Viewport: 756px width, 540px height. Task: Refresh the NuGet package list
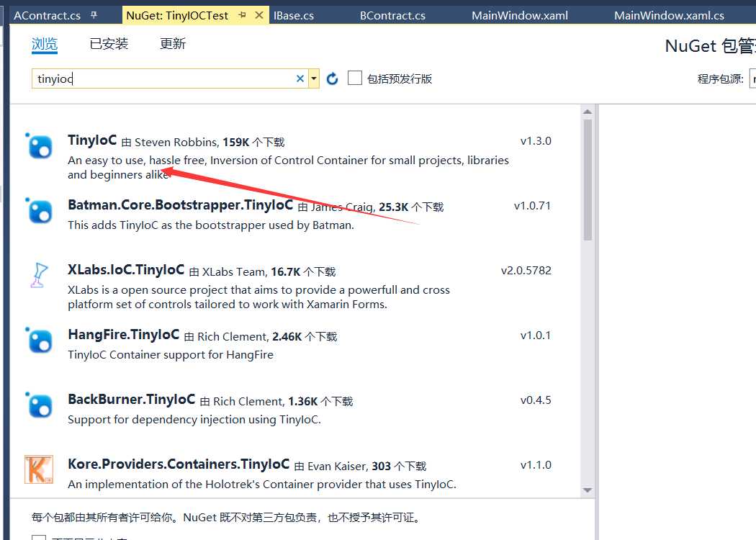click(332, 78)
